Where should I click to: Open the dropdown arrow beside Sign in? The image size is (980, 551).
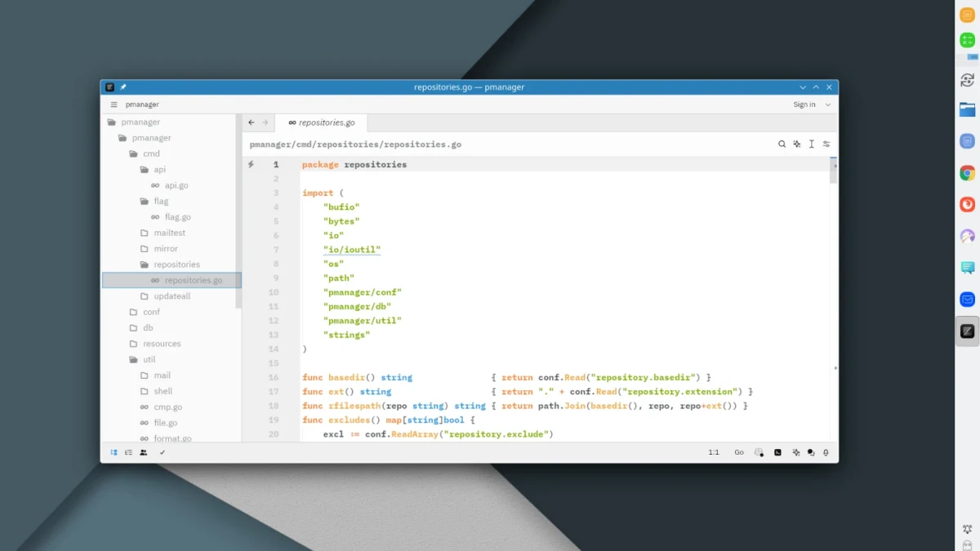tap(828, 104)
